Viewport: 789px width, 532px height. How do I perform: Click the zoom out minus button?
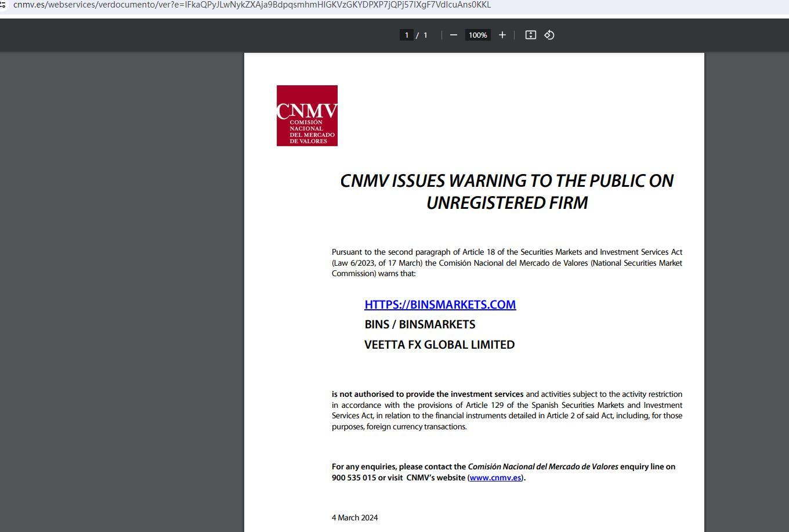pyautogui.click(x=454, y=35)
